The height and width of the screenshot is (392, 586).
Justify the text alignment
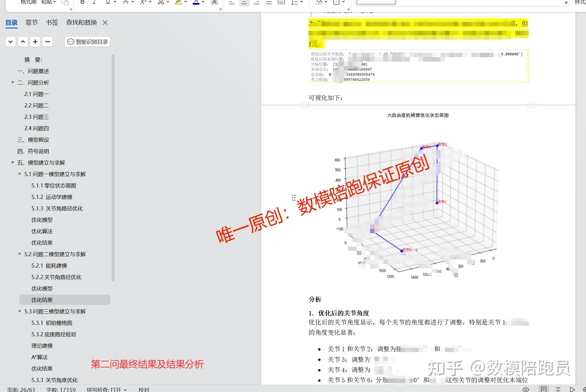269,2
